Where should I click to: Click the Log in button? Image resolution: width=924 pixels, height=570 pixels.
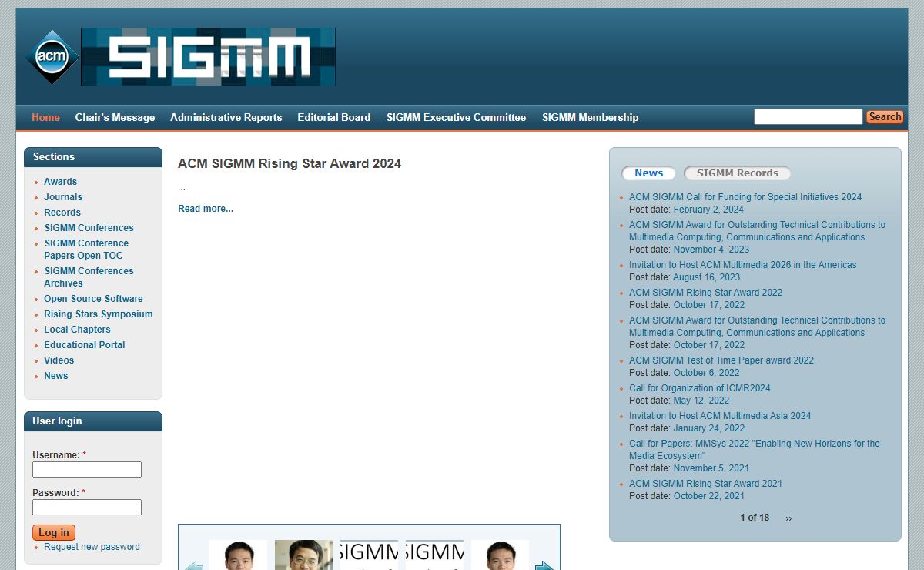[x=54, y=532]
